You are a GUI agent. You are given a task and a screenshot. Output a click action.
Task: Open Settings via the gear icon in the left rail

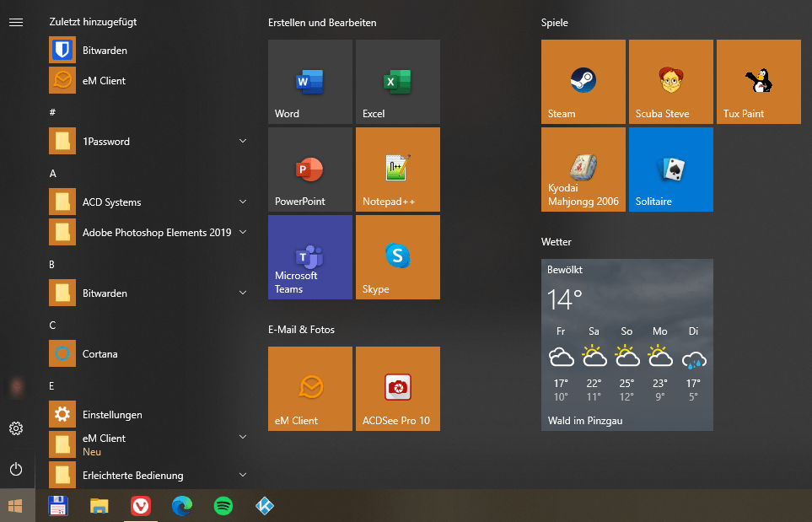(x=16, y=428)
